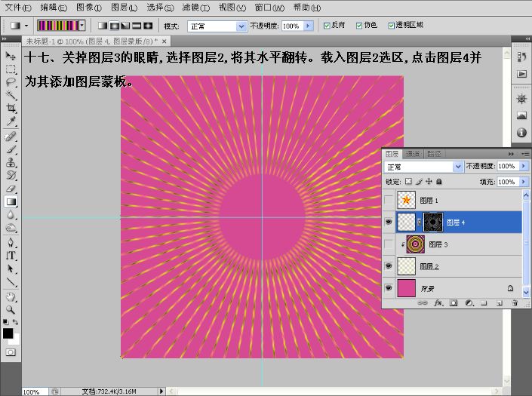Screen dimensions: 532x396
Task: Open status bar info arrow
Action: coord(161,391)
